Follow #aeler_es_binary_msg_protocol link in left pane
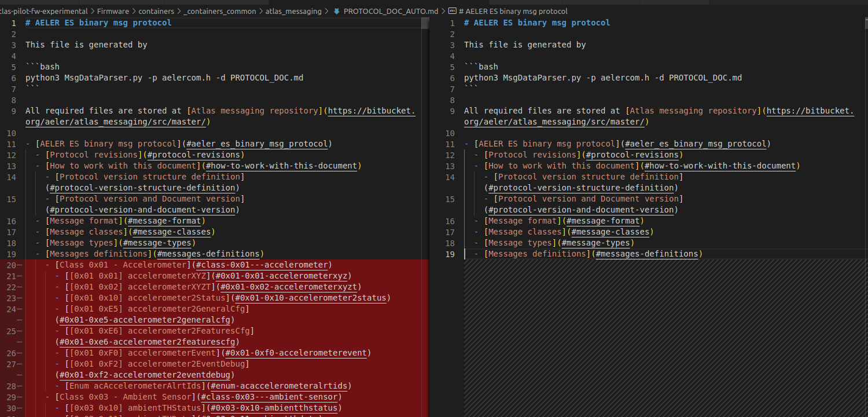The height and width of the screenshot is (417, 868). tap(257, 144)
